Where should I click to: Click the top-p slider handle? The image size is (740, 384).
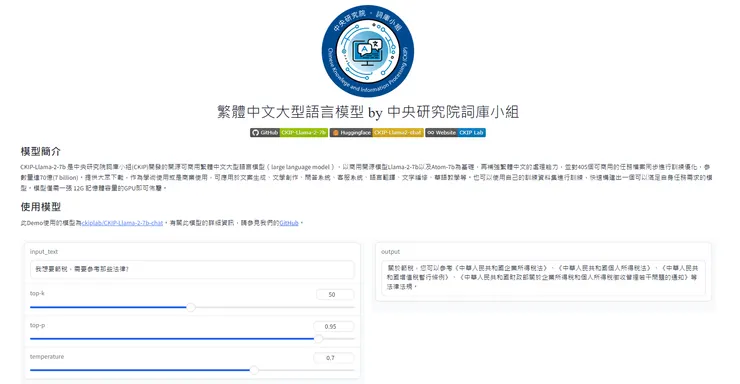[319, 339]
